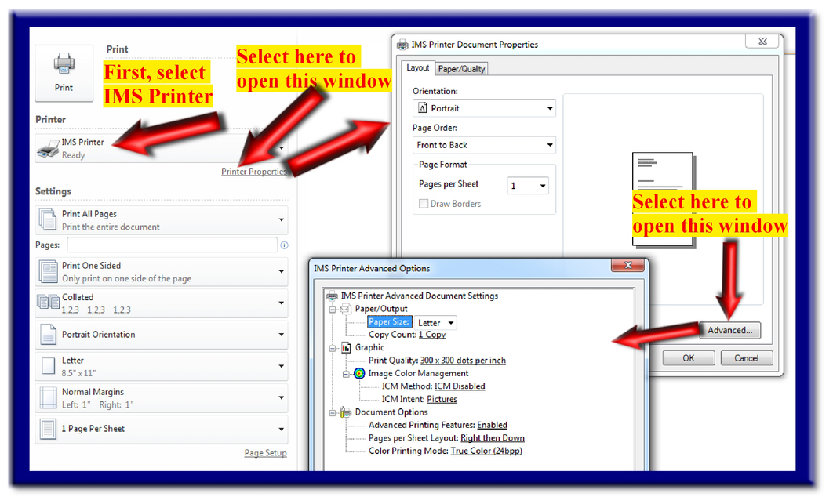
Task: Click the Print All Pages document icon
Action: 48,219
